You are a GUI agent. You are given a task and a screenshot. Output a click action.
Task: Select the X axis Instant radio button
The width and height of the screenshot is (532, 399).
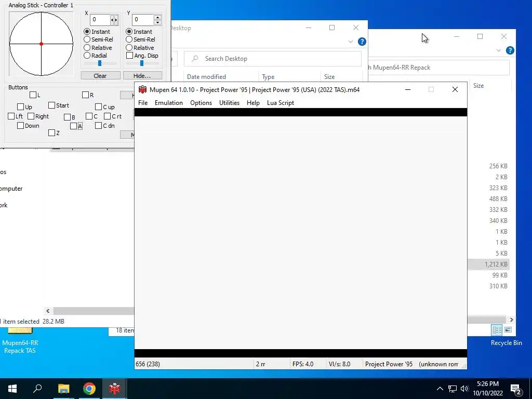(x=87, y=32)
